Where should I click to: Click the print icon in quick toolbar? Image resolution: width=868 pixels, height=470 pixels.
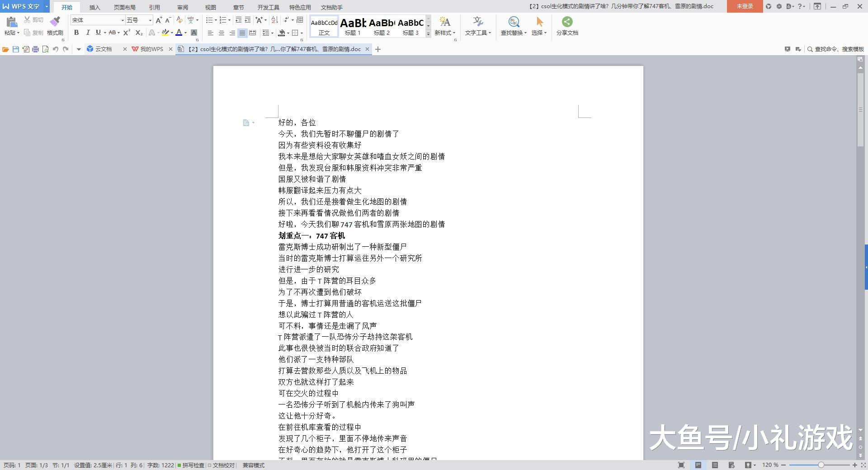pos(35,49)
